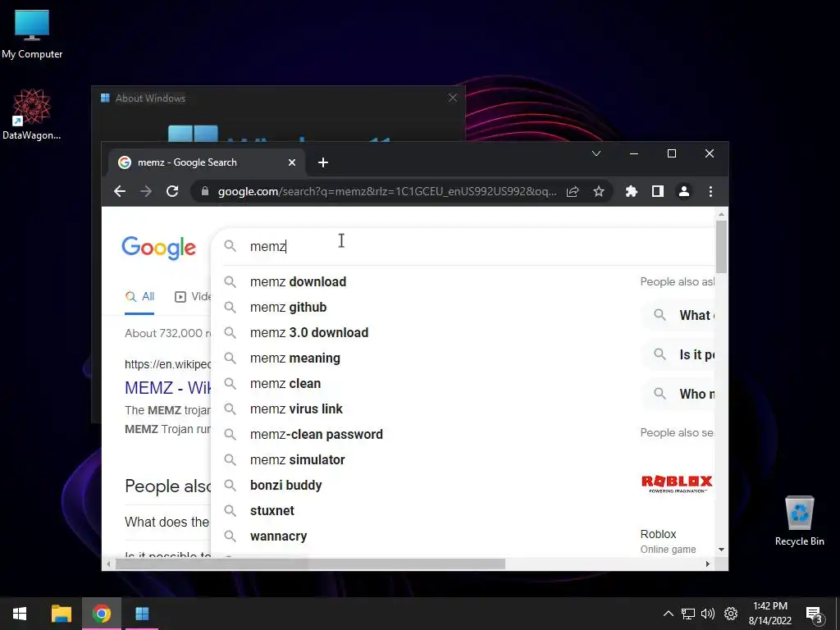Screen dimensions: 840x630
Task: Click the Chrome taskbar icon
Action: pos(101,614)
